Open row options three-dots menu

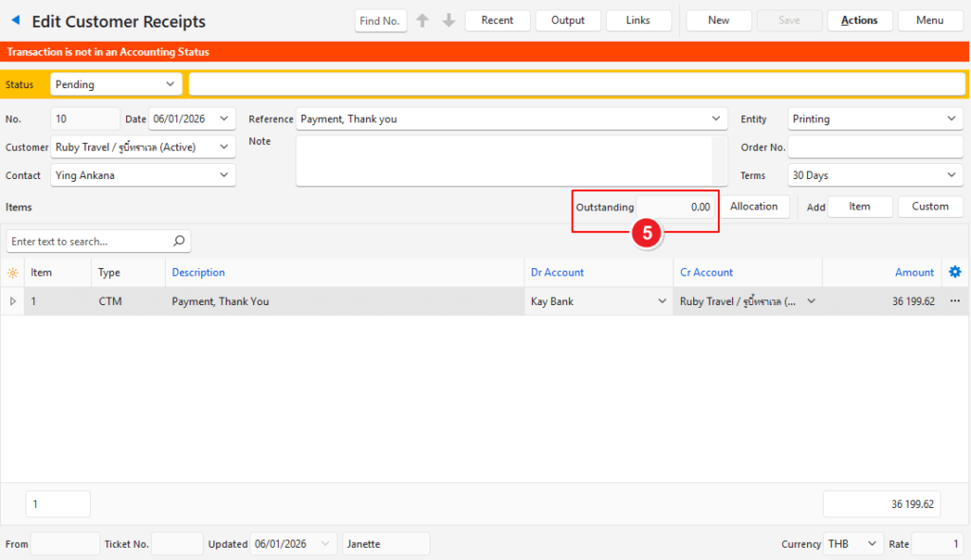(x=955, y=301)
